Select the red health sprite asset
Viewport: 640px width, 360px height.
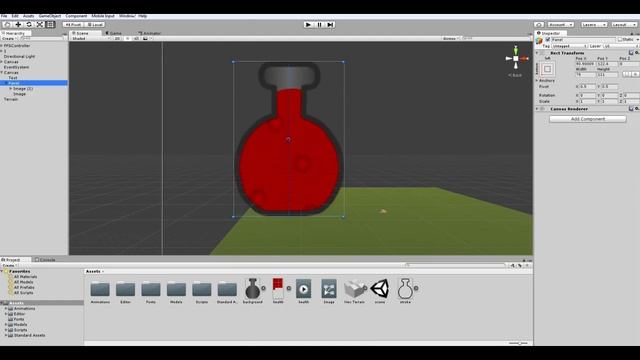tap(278, 289)
